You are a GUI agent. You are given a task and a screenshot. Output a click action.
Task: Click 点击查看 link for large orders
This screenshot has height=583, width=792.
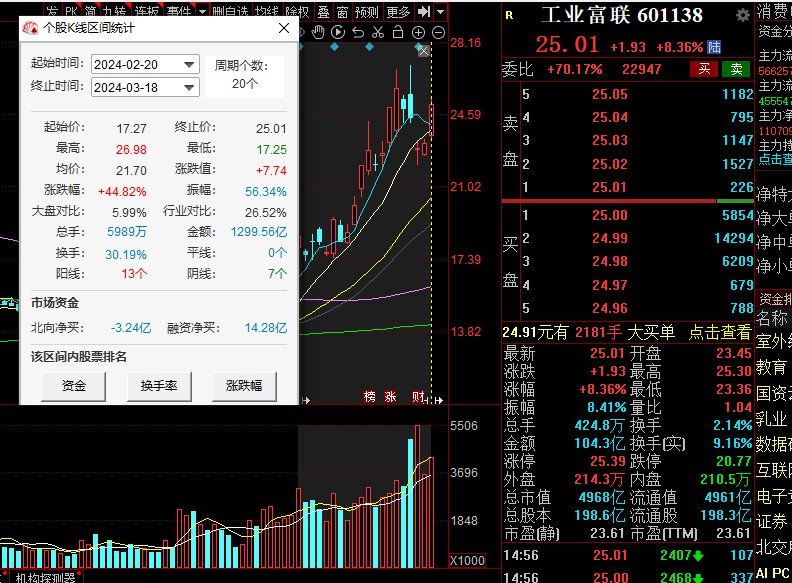coord(720,332)
